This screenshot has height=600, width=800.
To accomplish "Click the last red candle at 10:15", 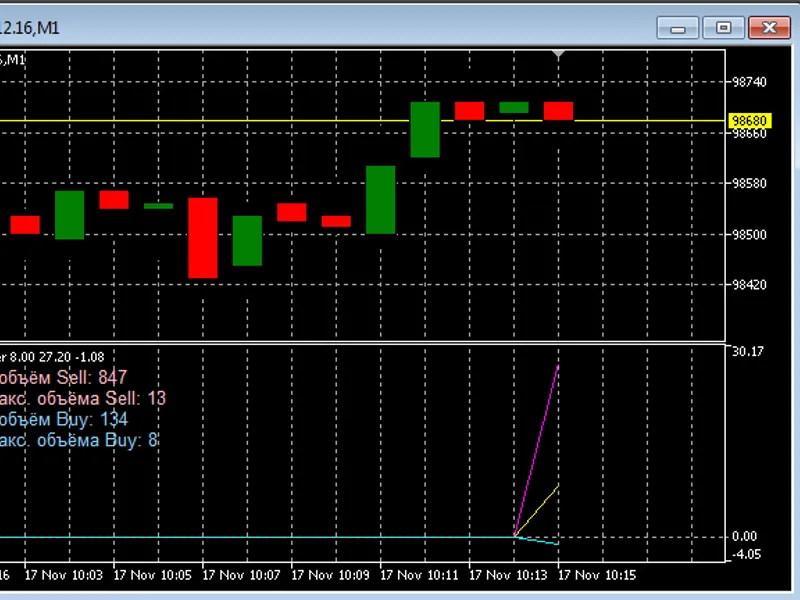I will point(558,111).
